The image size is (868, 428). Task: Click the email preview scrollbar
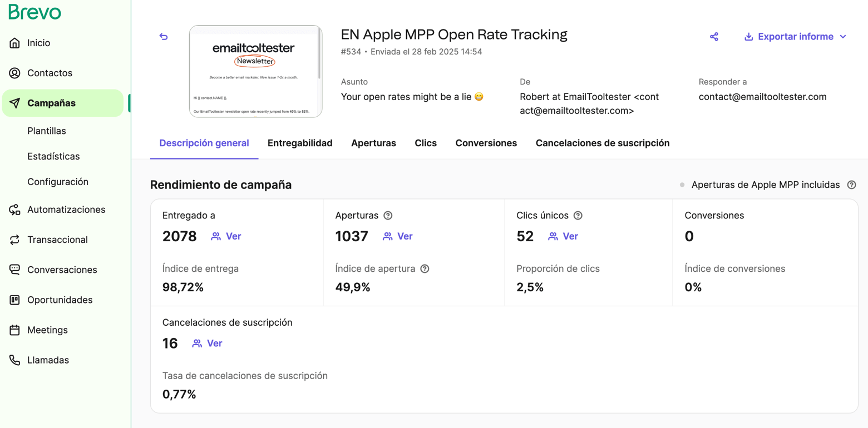pos(319,53)
